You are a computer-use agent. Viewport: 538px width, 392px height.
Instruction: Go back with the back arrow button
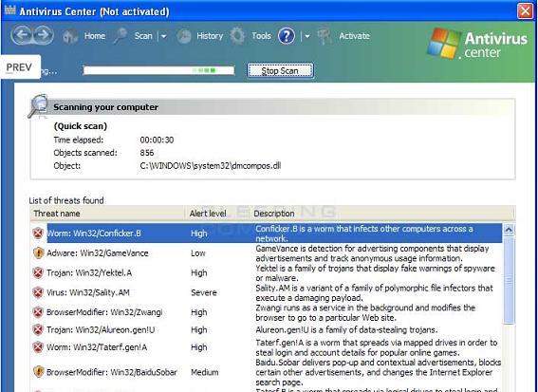click(x=22, y=35)
